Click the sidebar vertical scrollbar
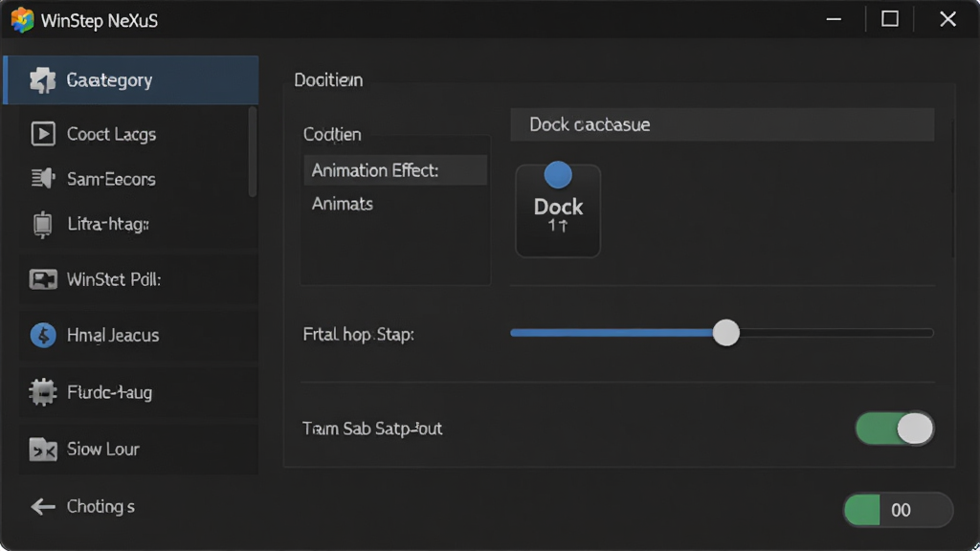This screenshot has height=551, width=980. tap(253, 152)
